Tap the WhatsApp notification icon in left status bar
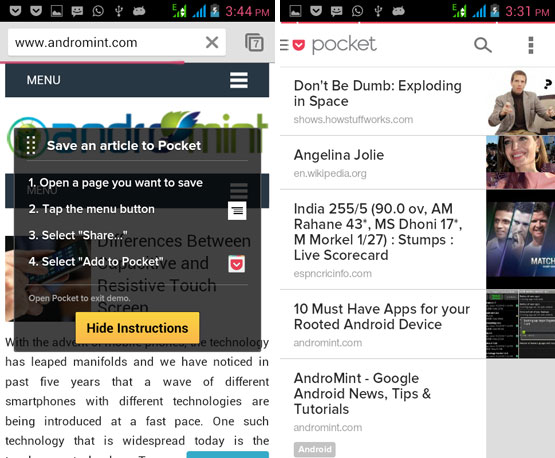 (x=98, y=11)
